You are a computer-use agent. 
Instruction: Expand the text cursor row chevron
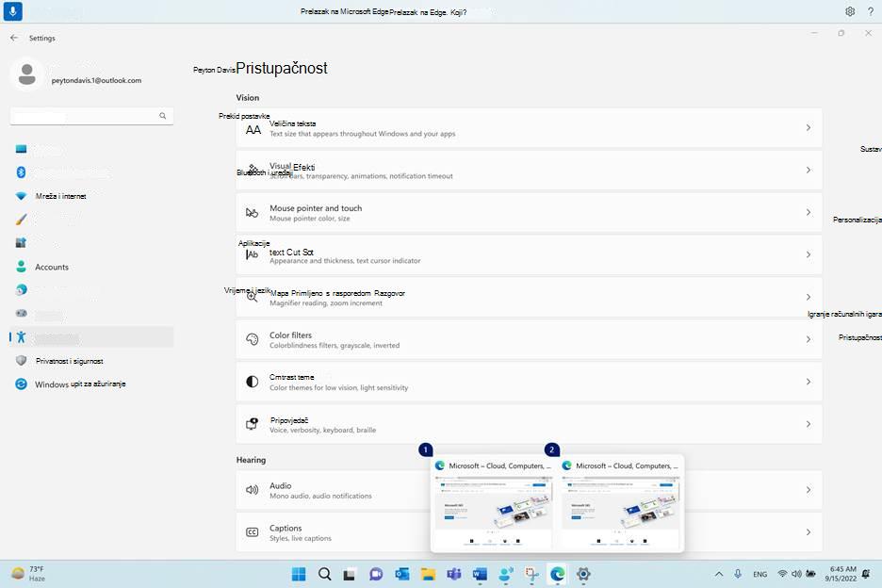click(808, 254)
